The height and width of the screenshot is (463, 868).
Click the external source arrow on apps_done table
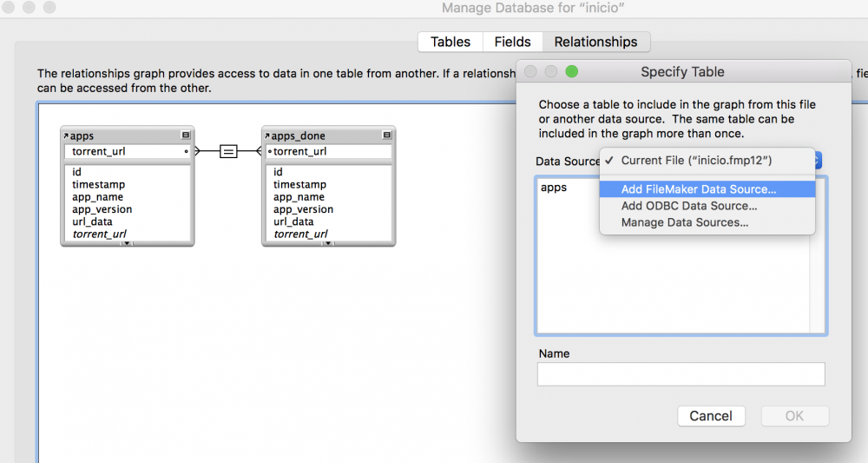pos(267,136)
